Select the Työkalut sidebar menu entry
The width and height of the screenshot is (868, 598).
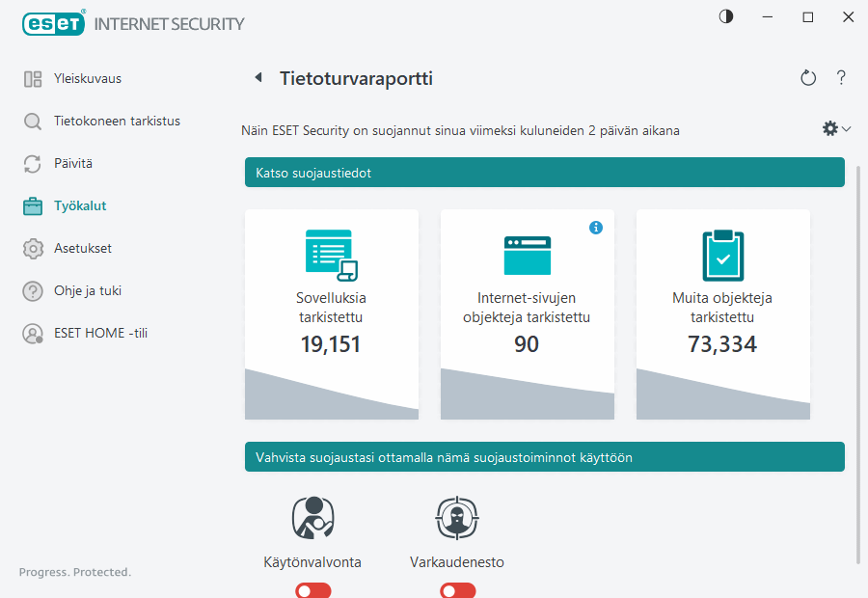[x=80, y=205]
